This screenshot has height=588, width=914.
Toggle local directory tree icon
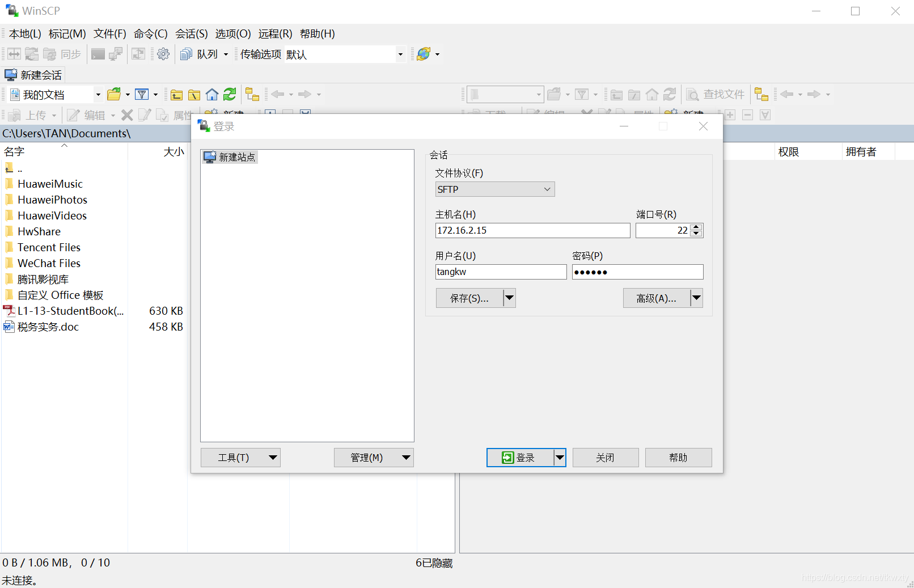point(252,94)
